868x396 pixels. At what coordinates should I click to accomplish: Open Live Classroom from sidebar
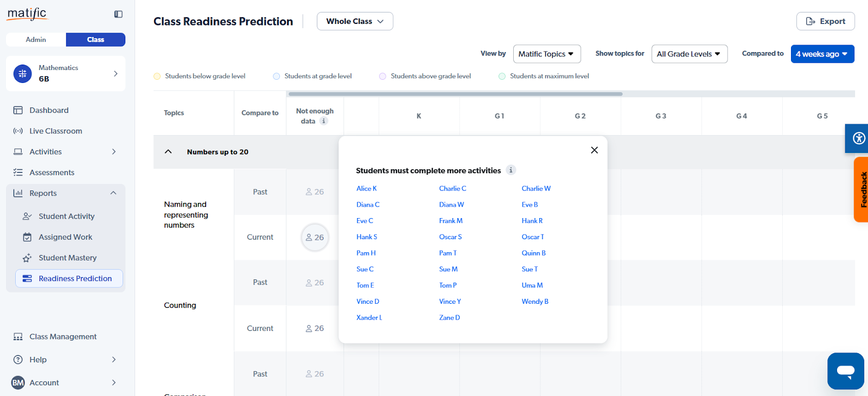tap(55, 131)
